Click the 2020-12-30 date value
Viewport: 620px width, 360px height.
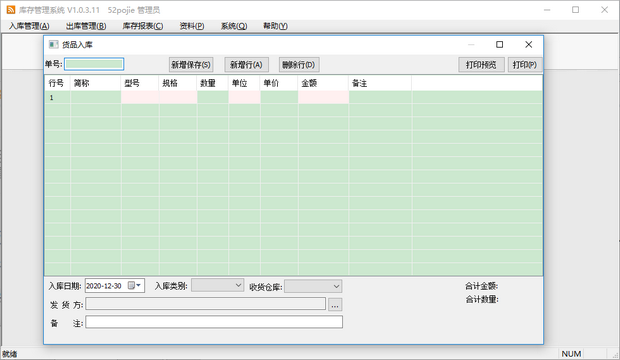pos(104,286)
